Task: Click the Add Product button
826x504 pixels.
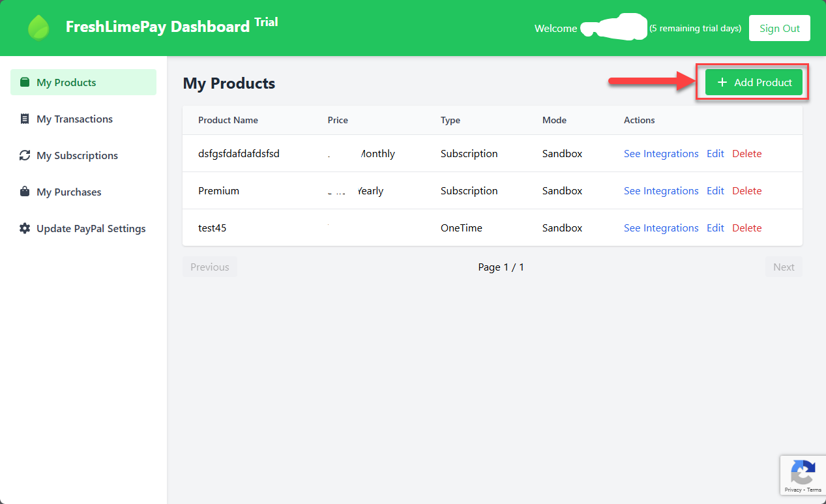Action: click(x=754, y=82)
